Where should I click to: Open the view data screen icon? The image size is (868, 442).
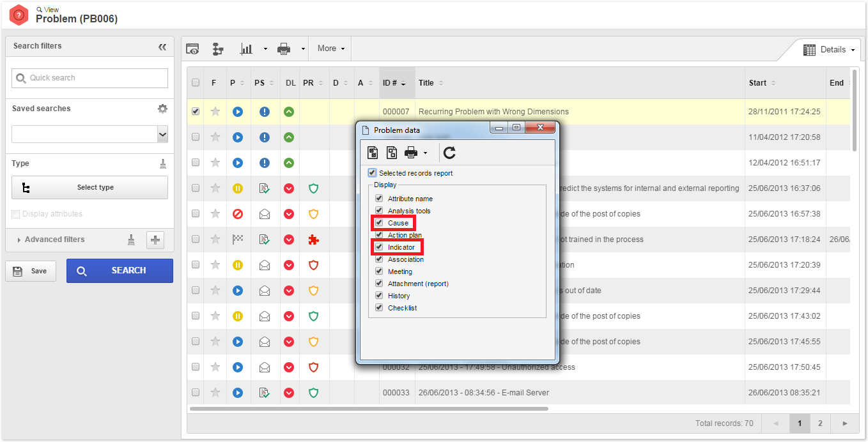[192, 49]
